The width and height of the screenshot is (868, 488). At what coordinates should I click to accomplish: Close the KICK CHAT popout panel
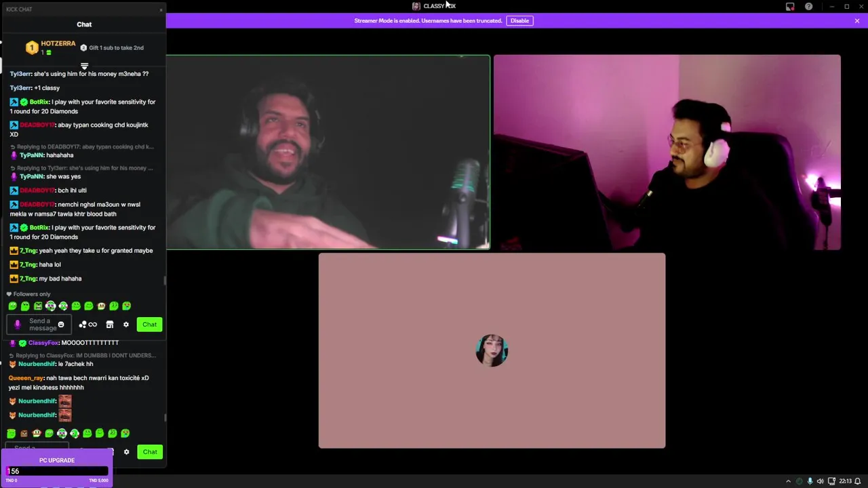point(161,9)
